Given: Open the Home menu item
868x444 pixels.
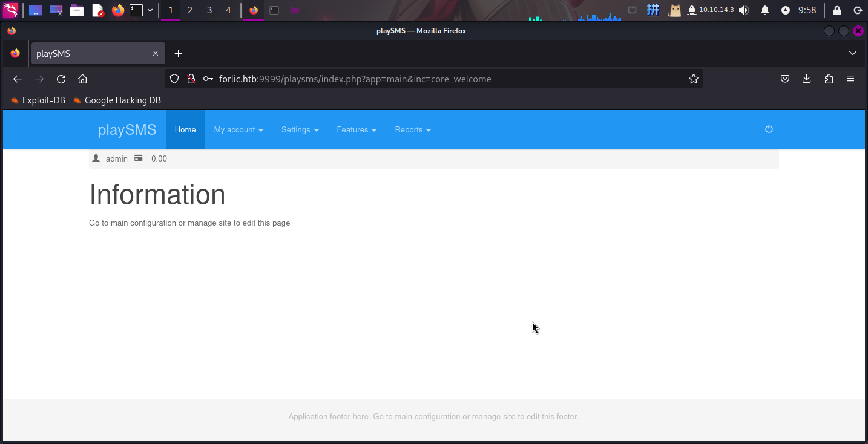Looking at the screenshot, I should tap(185, 129).
